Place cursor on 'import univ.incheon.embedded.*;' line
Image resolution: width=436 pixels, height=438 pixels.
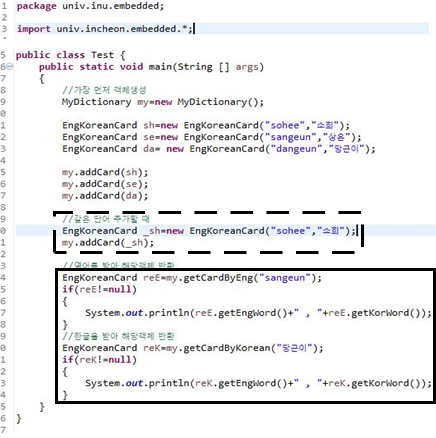coord(105,29)
